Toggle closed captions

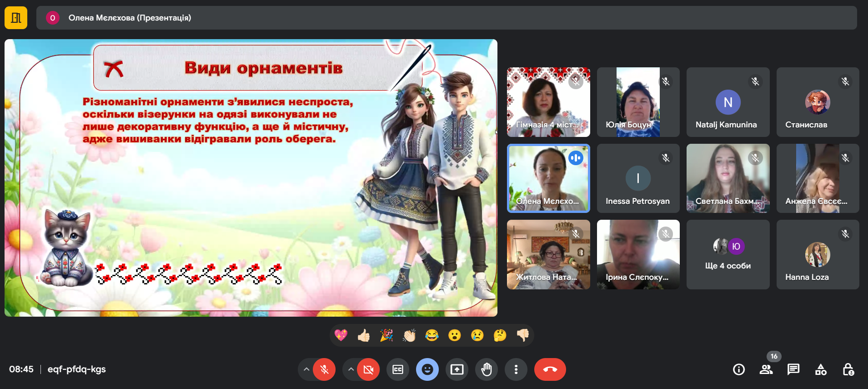398,369
